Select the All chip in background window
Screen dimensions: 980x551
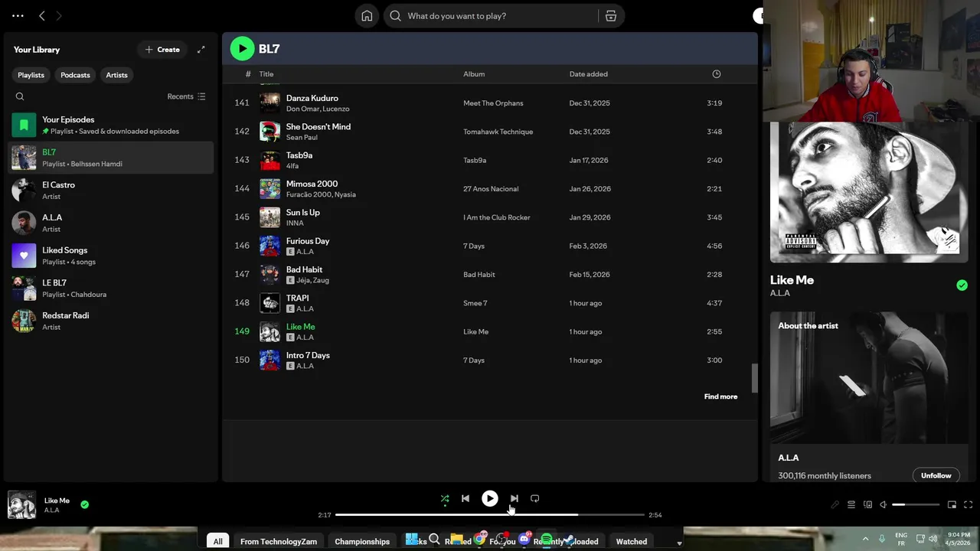point(217,541)
